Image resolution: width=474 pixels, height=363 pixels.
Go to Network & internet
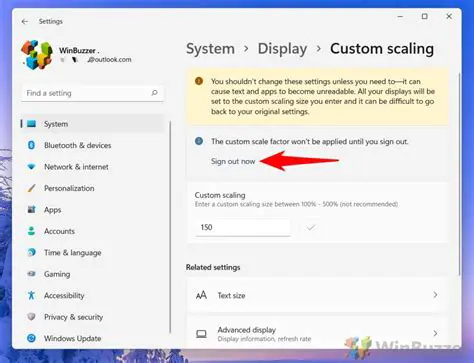92,167
